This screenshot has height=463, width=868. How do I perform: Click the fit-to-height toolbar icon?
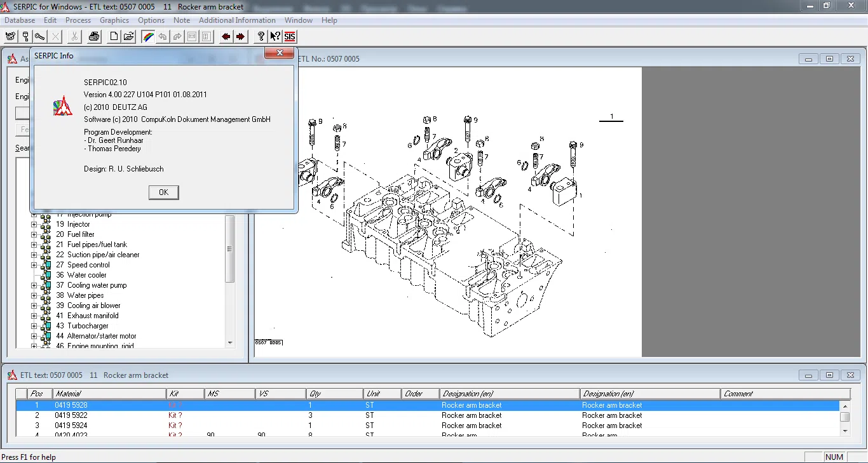point(207,36)
